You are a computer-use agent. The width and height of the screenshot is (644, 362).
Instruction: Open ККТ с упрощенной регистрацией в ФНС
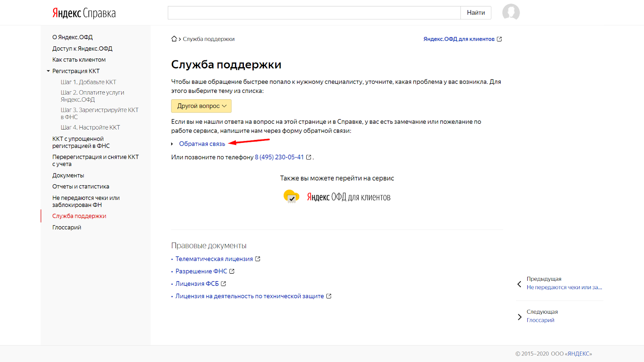pos(81,142)
